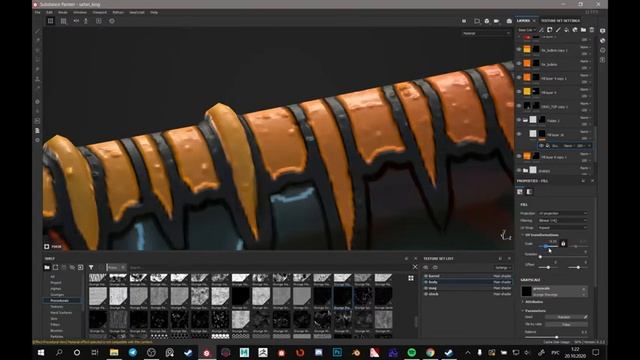This screenshot has width=640, height=360.
Task: Click the shelf folder icon
Action: pos(47,267)
